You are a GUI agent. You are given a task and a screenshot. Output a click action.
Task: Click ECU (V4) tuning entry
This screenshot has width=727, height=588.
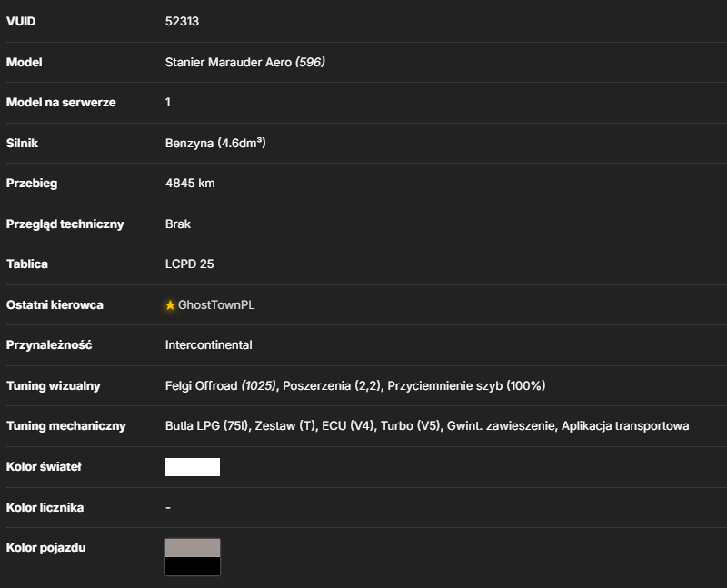click(348, 426)
